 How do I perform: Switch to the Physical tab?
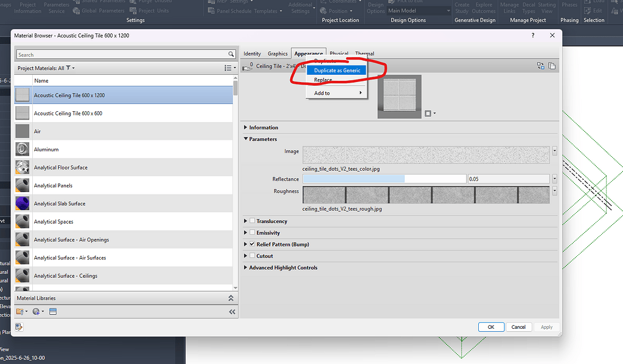click(x=339, y=53)
